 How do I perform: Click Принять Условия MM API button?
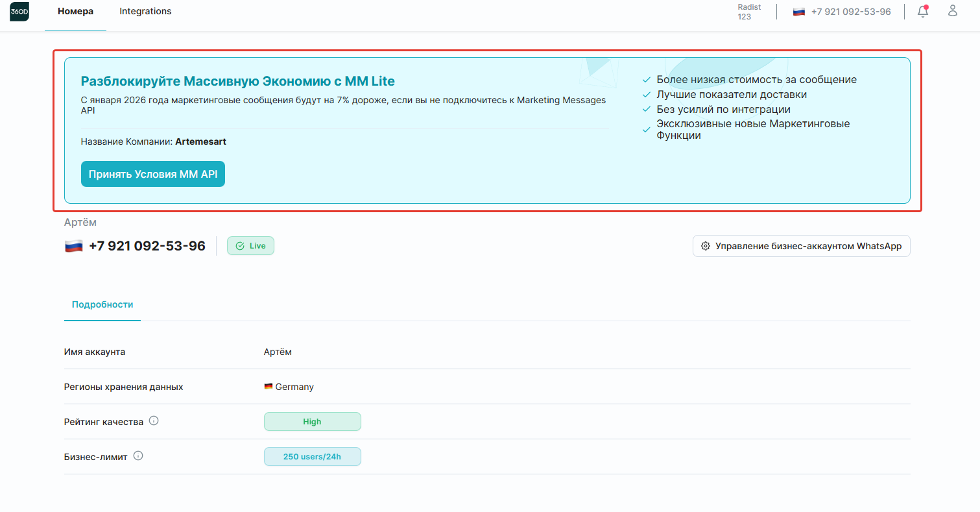[153, 174]
